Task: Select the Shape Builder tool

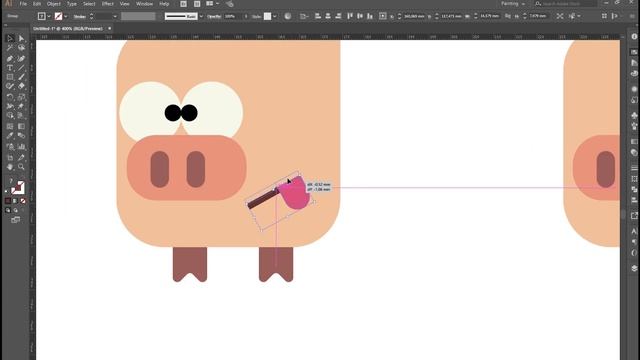Action: [x=10, y=116]
